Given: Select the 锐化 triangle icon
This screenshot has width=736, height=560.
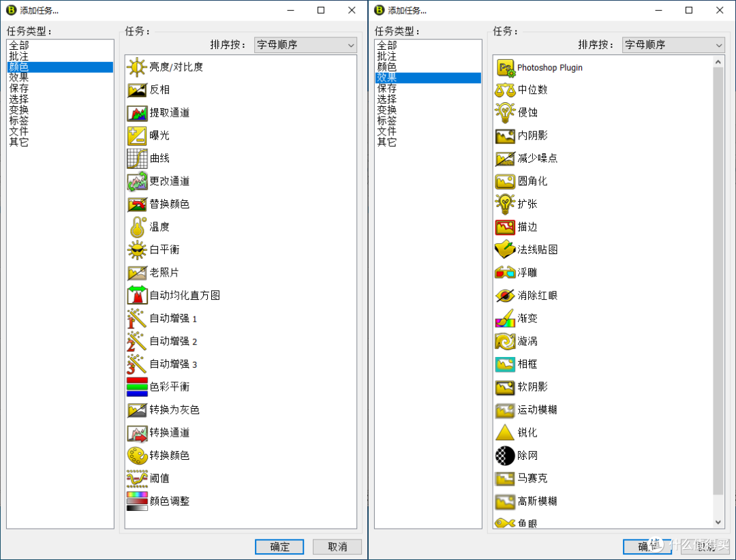Looking at the screenshot, I should click(x=505, y=433).
